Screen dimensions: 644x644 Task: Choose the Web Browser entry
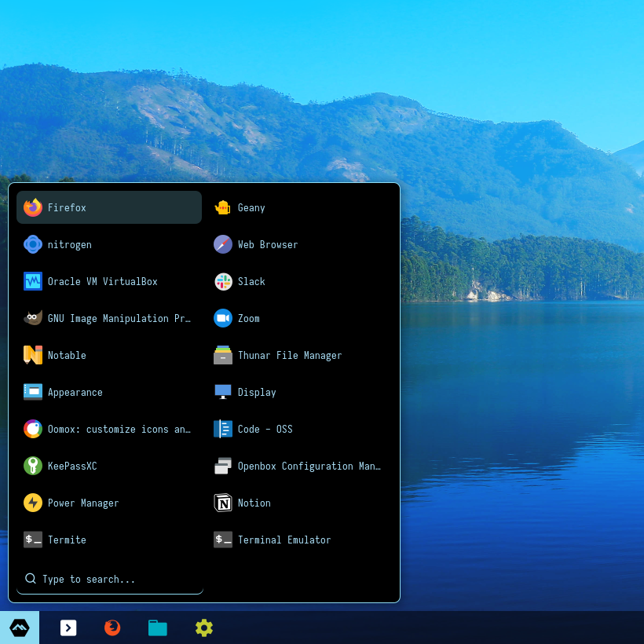(267, 244)
